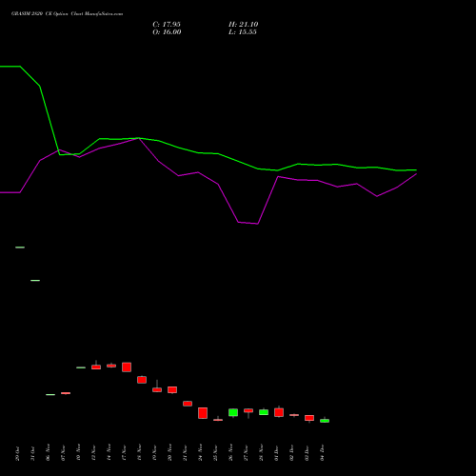Click the green candle above 04 Dec
Viewport: 476px width, 476px height.
(x=325, y=421)
